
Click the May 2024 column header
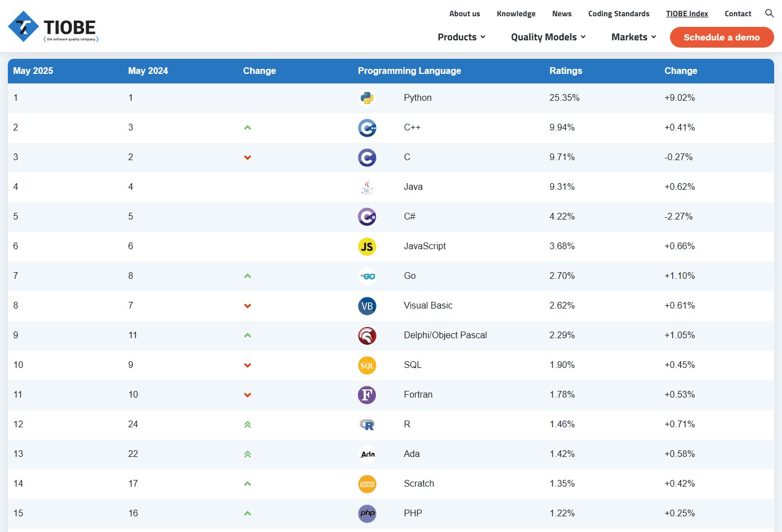pyautogui.click(x=148, y=71)
